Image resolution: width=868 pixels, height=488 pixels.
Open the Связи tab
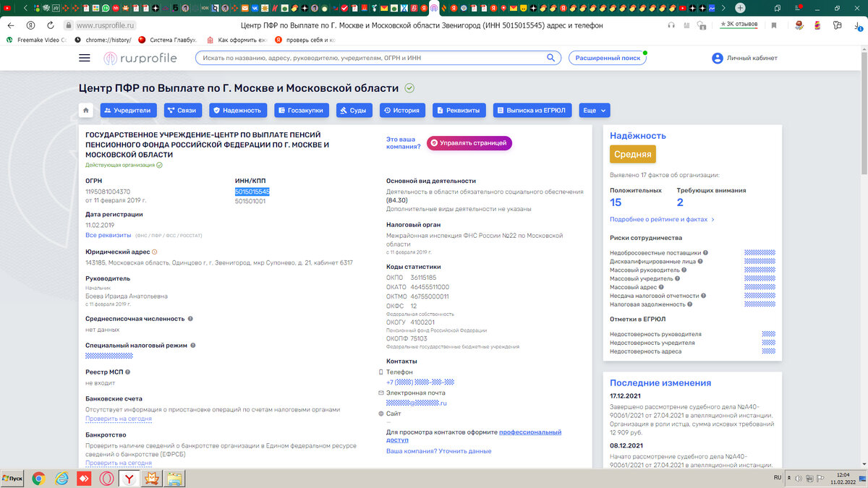pos(182,111)
